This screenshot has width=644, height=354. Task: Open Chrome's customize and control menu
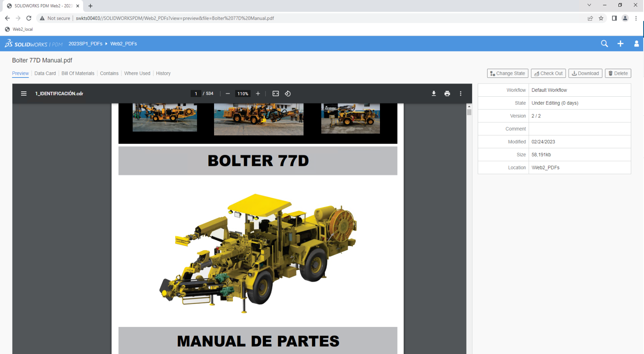(636, 18)
